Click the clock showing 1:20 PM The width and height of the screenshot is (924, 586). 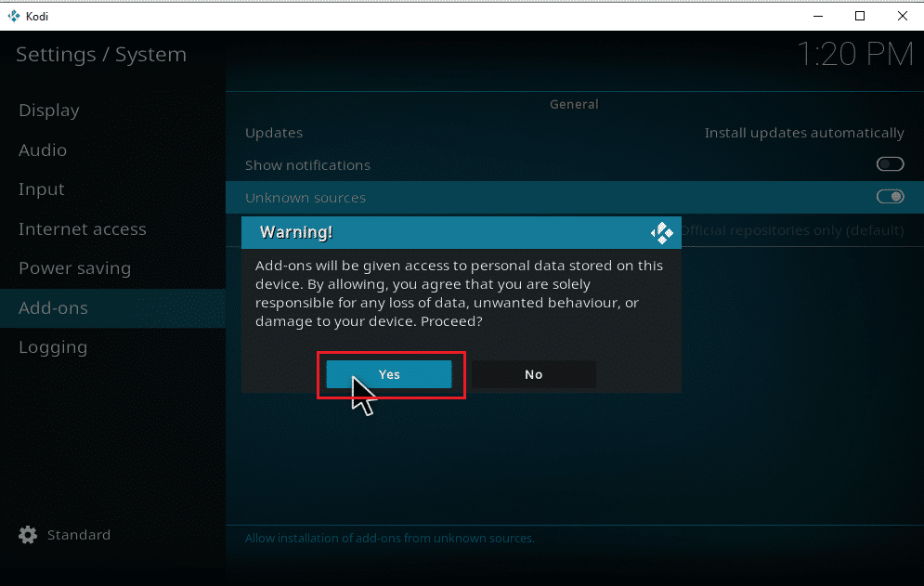(x=854, y=54)
